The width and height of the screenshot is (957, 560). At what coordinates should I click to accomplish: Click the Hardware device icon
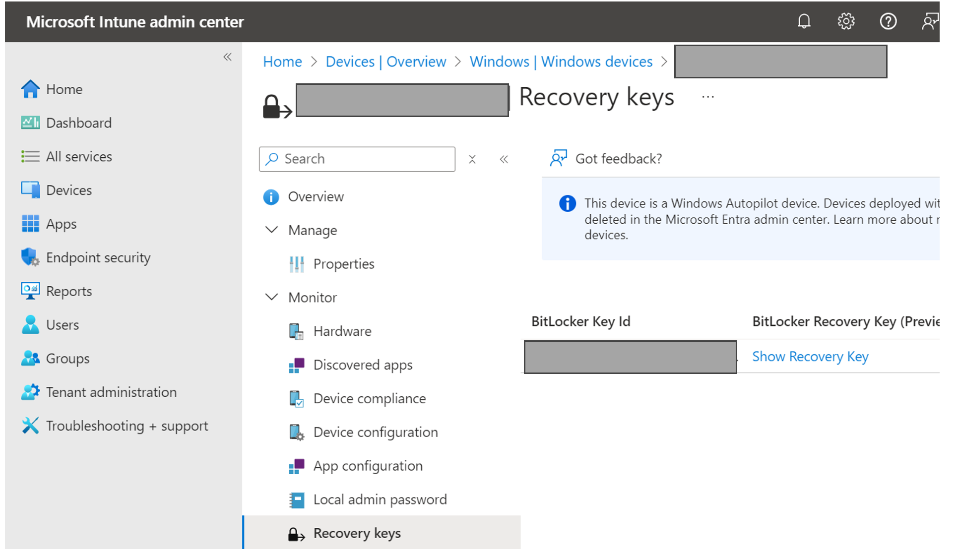coord(297,331)
